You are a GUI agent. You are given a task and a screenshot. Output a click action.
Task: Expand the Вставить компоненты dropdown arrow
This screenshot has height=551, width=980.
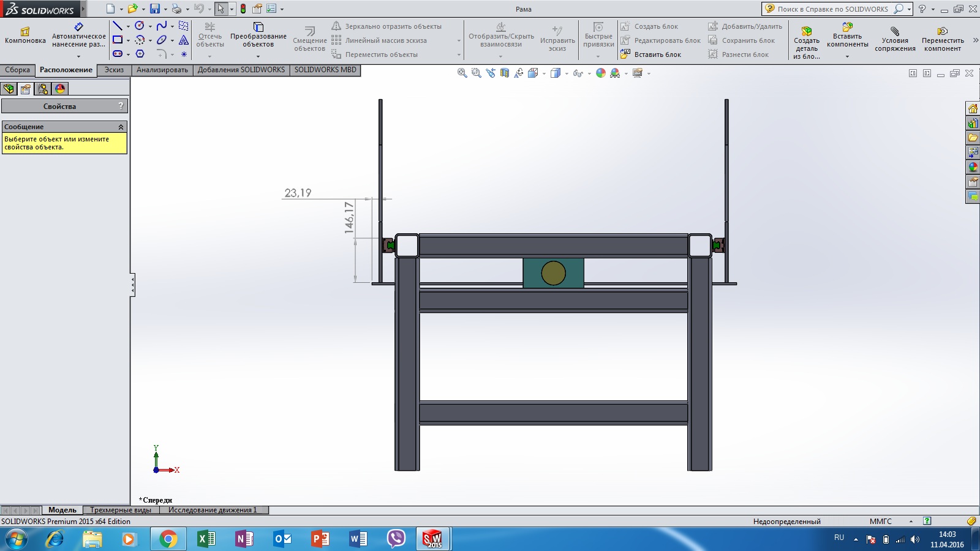point(848,57)
